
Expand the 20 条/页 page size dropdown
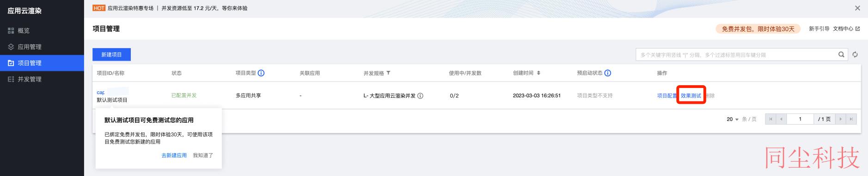click(x=733, y=119)
